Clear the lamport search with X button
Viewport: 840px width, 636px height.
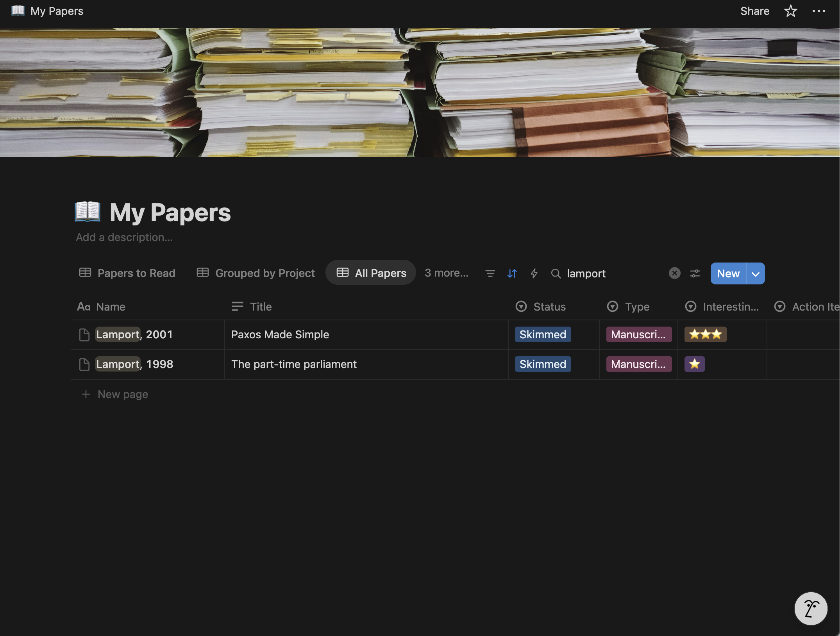[x=674, y=273]
